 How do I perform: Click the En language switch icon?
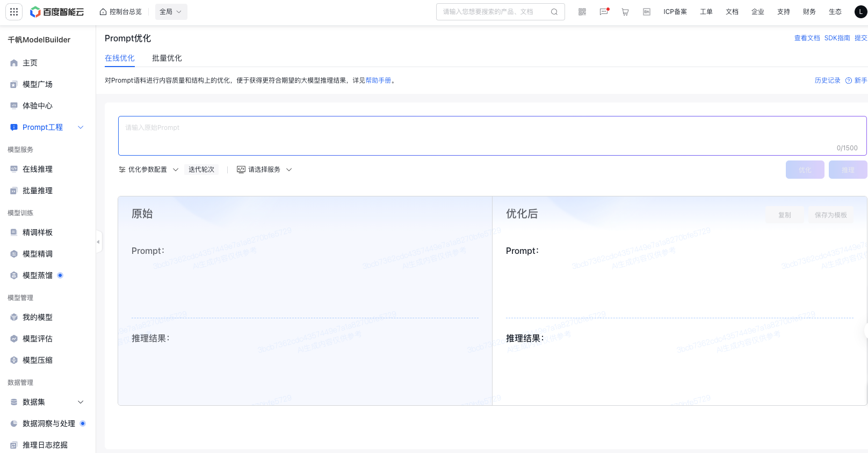point(647,12)
